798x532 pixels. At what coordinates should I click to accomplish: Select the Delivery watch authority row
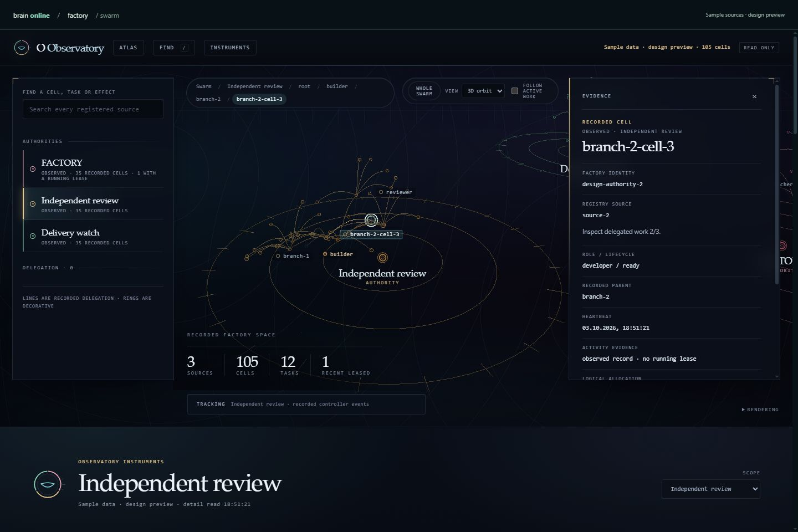tap(93, 236)
